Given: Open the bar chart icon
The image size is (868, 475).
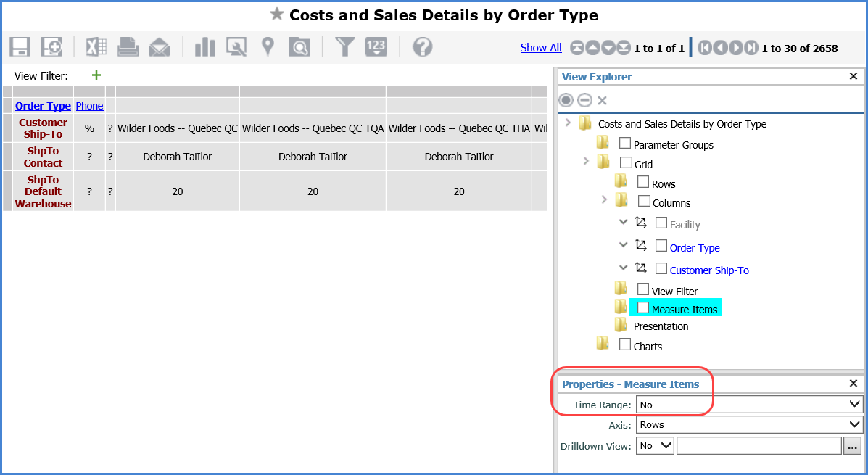Looking at the screenshot, I should pyautogui.click(x=205, y=47).
